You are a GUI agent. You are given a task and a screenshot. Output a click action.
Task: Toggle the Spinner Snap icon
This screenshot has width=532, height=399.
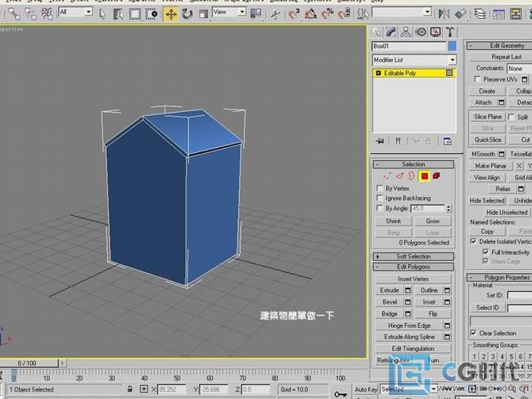[344, 14]
